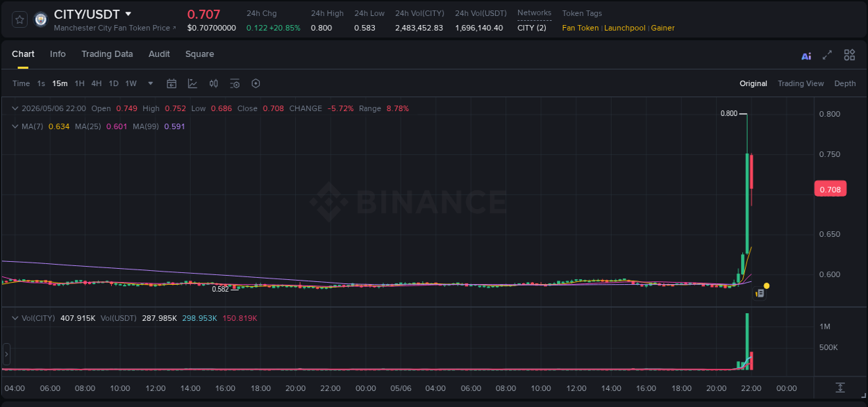Expand the chart to fullscreen
The height and width of the screenshot is (407, 868).
[x=827, y=55]
